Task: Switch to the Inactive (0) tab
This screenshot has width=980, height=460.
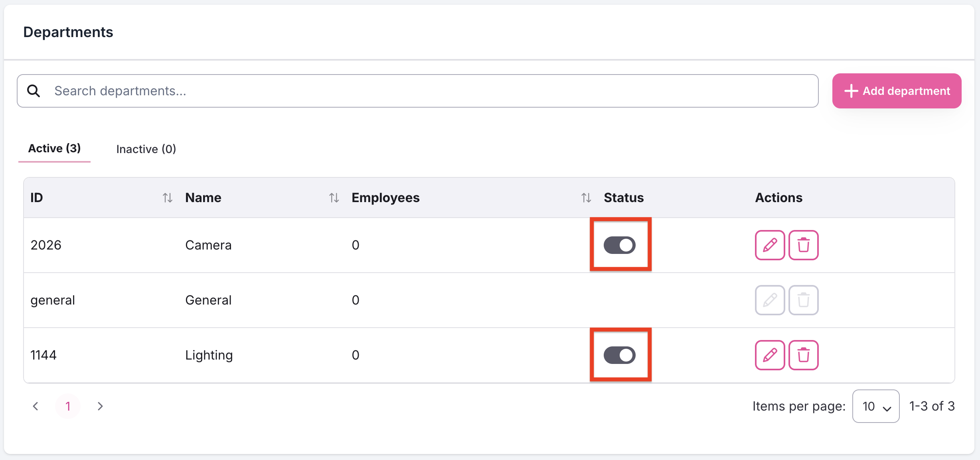Action: (x=146, y=149)
